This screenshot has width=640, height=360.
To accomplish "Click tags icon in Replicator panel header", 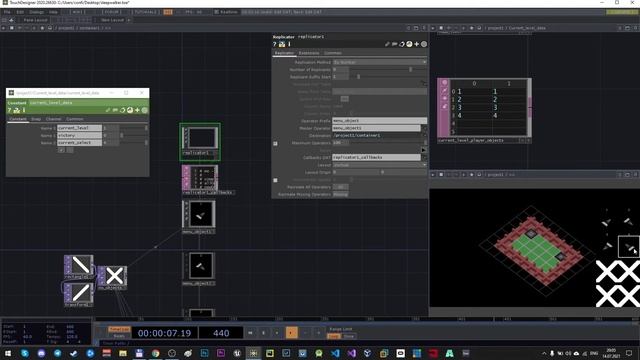I will (x=394, y=44).
